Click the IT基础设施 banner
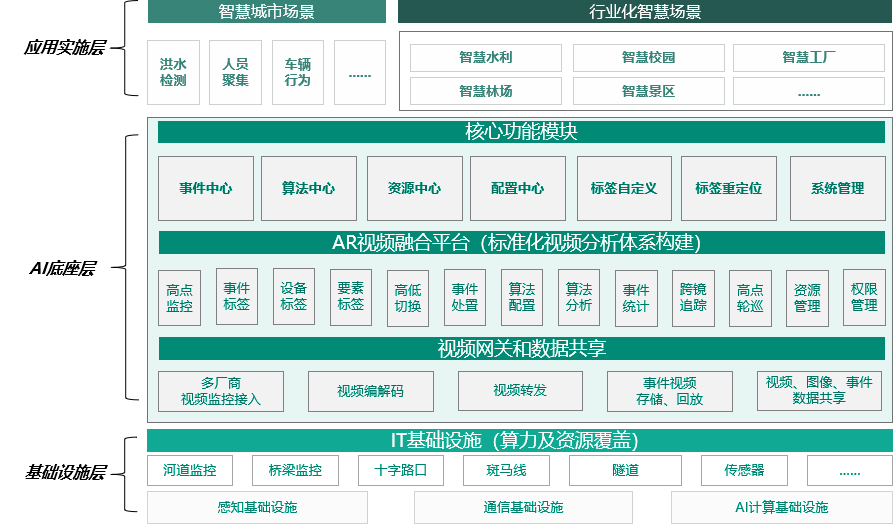The image size is (894, 525). click(x=519, y=441)
